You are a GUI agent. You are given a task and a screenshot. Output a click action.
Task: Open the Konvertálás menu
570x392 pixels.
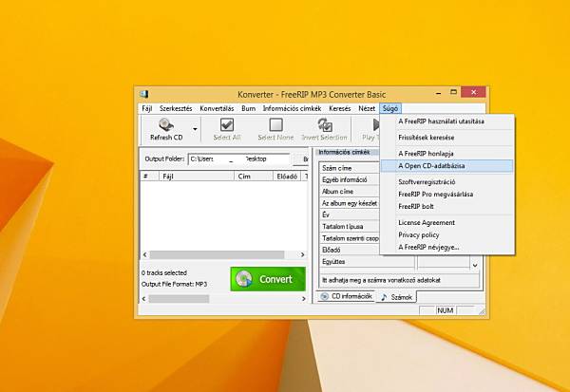click(x=217, y=108)
